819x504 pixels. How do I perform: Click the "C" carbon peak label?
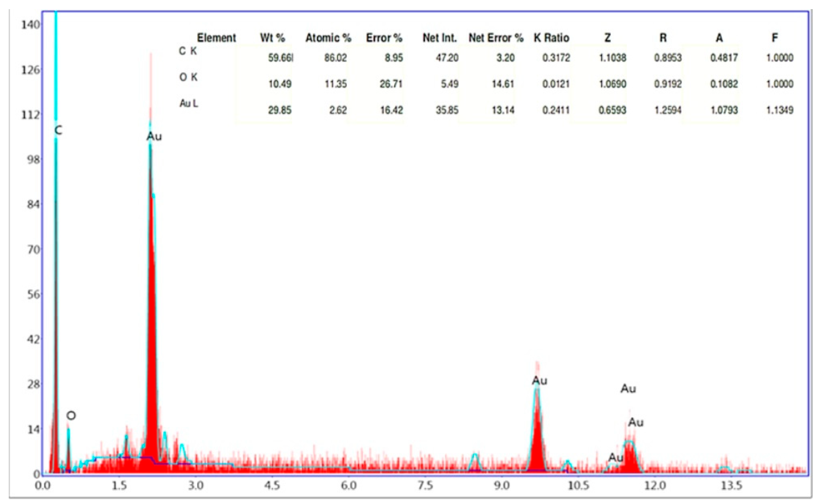click(x=58, y=130)
